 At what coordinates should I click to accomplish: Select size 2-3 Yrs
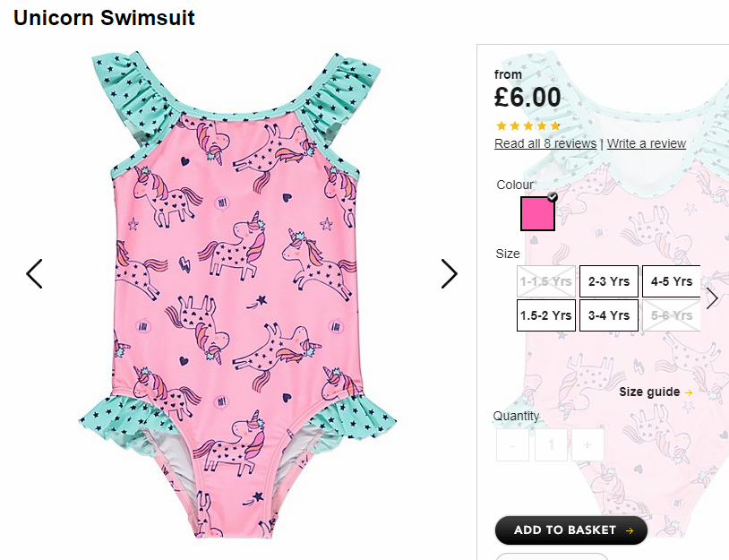click(609, 281)
